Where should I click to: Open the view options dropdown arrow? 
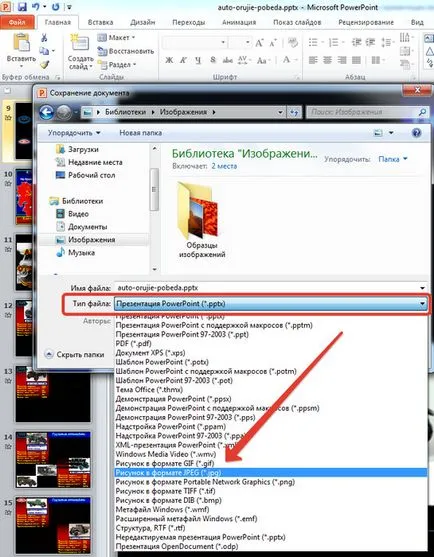[391, 133]
